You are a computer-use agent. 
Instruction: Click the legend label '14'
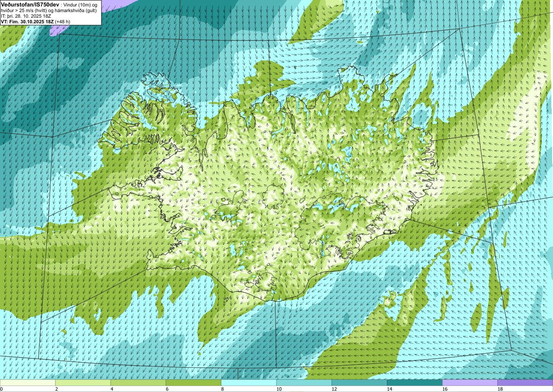pyautogui.click(x=390, y=389)
